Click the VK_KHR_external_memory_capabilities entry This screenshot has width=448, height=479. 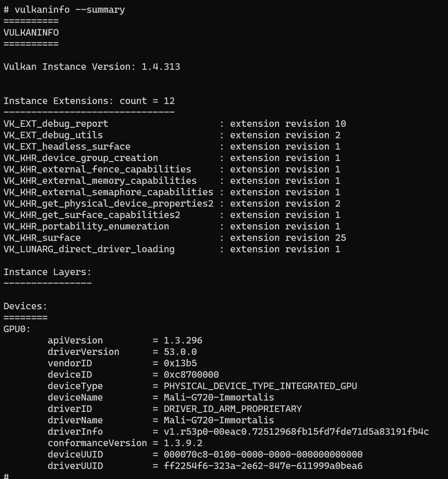click(x=100, y=181)
